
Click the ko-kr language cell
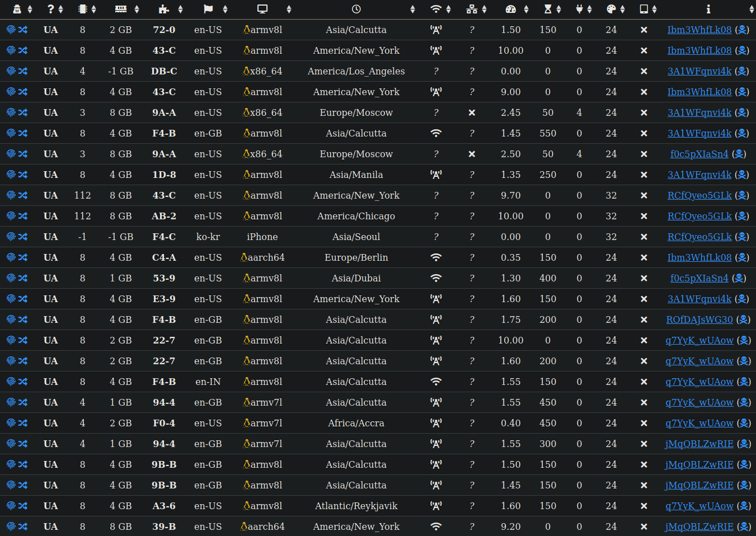(x=208, y=237)
